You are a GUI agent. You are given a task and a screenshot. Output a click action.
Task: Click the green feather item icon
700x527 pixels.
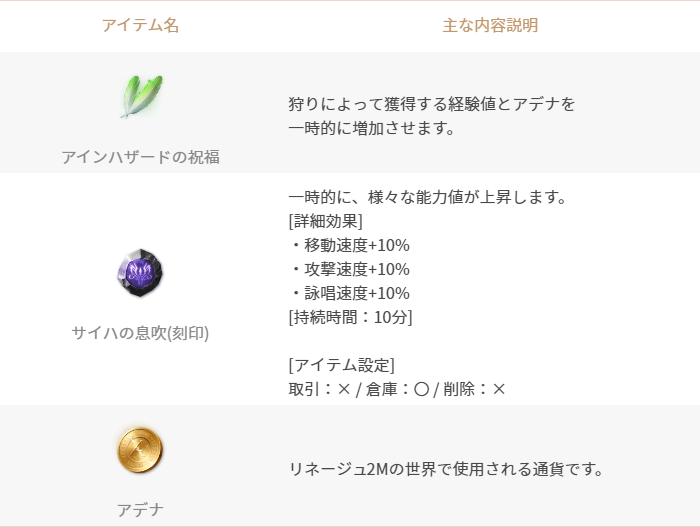click(141, 96)
